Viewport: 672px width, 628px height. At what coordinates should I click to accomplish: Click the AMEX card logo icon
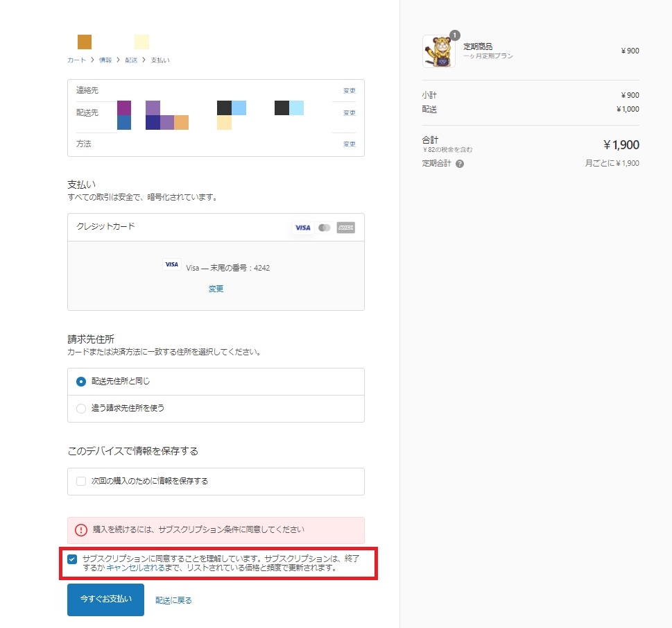click(x=345, y=228)
